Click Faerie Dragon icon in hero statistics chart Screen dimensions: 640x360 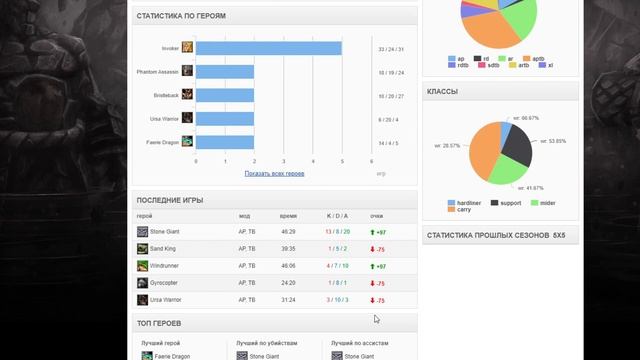[x=187, y=142]
